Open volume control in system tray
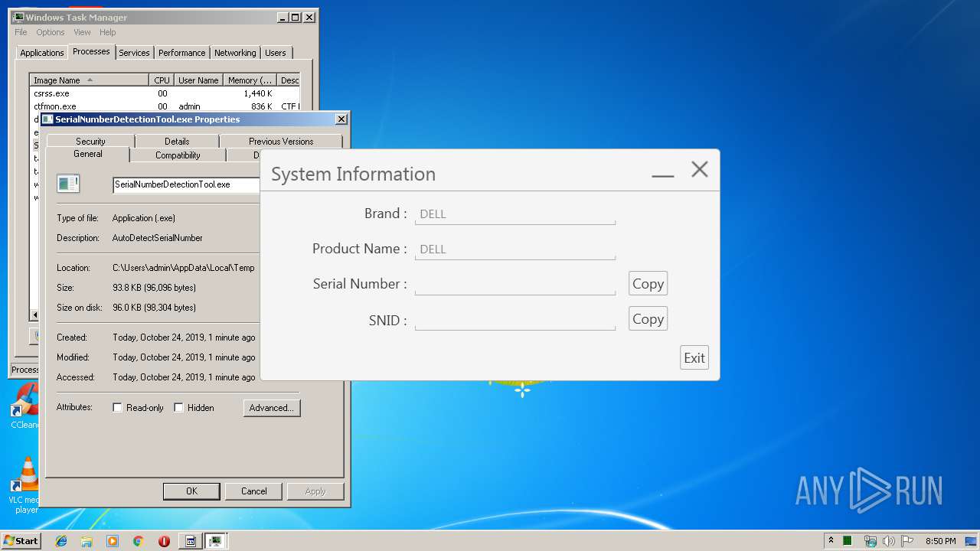The width and height of the screenshot is (980, 551). coord(889,541)
